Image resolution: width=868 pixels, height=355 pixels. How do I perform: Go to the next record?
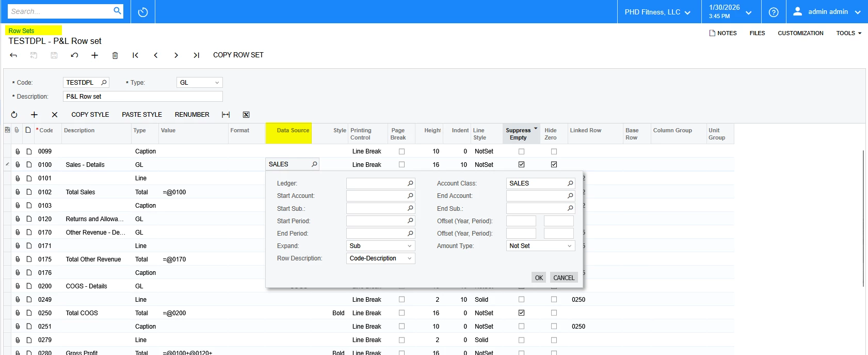click(x=176, y=55)
